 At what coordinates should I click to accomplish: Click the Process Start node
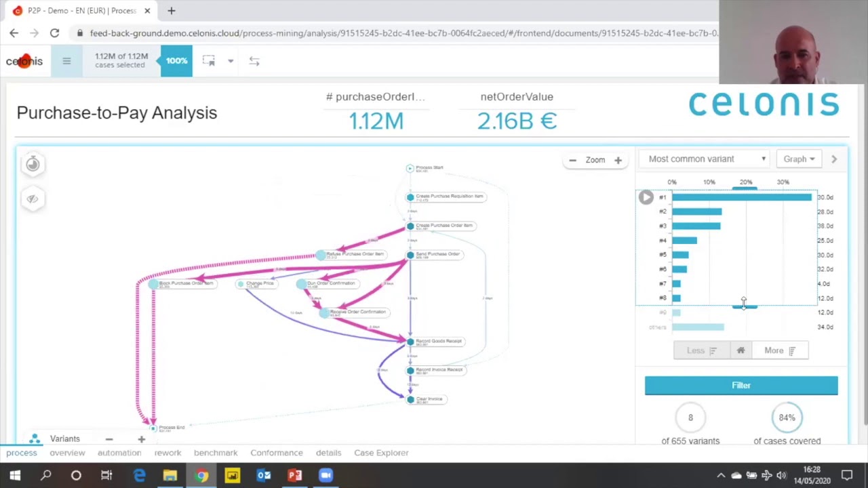425,168
